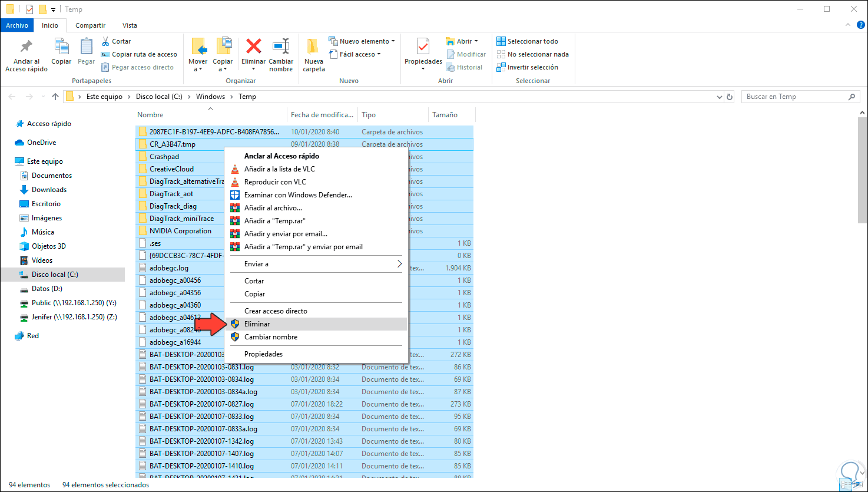Image resolution: width=868 pixels, height=492 pixels.
Task: Click the back navigation arrow
Action: pyautogui.click(x=12, y=97)
